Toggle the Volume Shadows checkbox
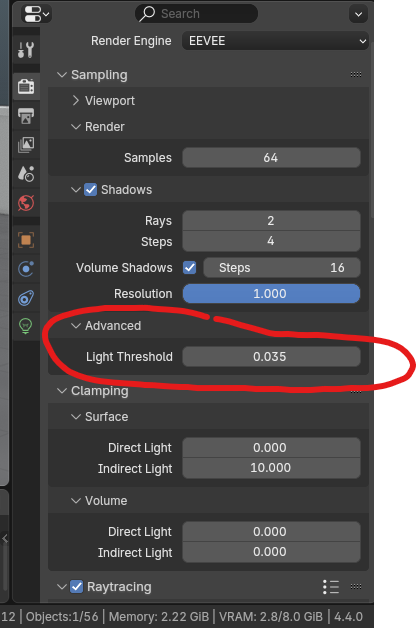Viewport: 419px width, 628px height. [x=189, y=268]
